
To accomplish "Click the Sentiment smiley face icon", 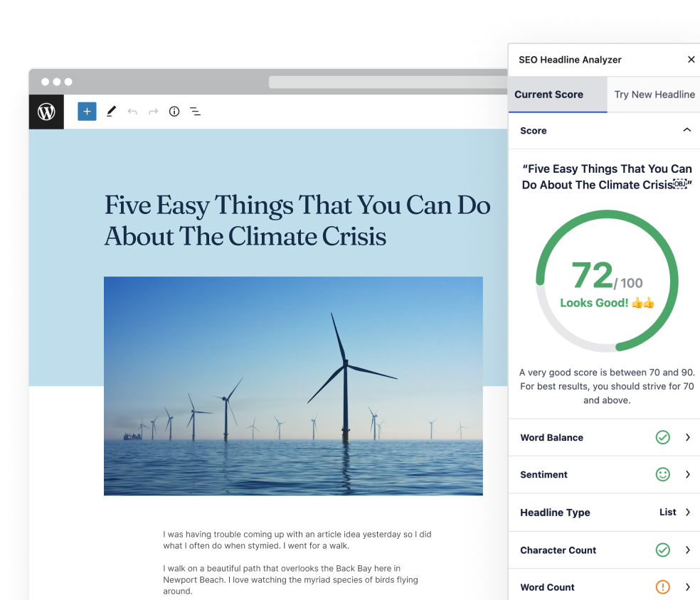I will 662,474.
